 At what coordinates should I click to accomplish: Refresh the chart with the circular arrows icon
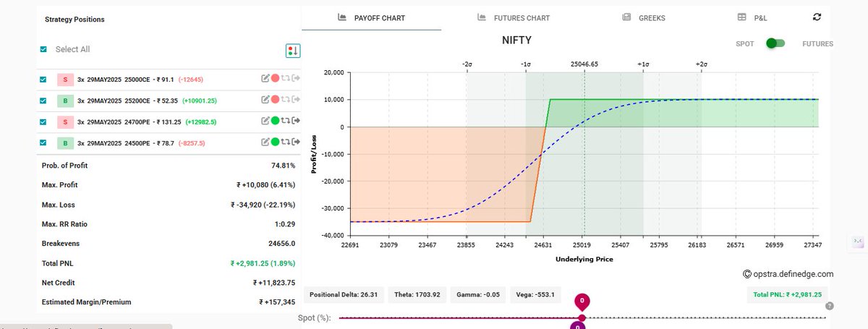(817, 17)
